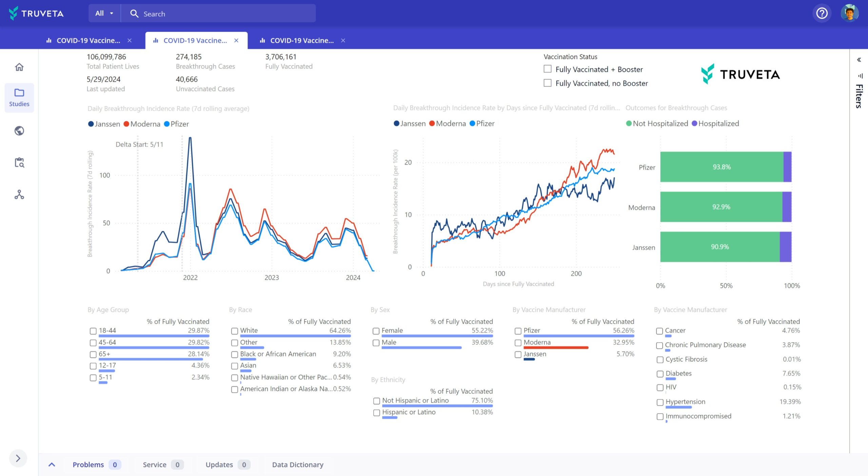This screenshot has height=476, width=868.
Task: Enable the Fully Vaccinated + Booster checkbox
Action: click(x=547, y=69)
